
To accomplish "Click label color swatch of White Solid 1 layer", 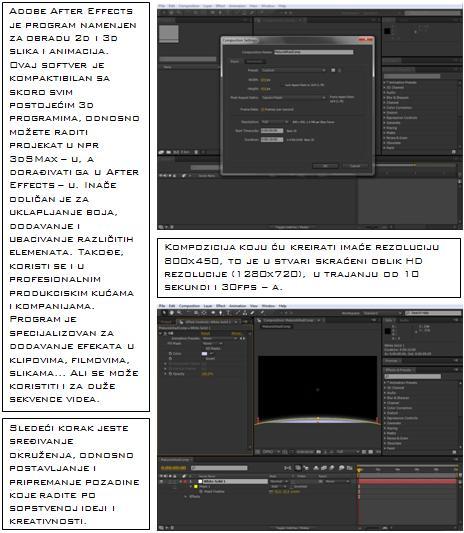I will (x=186, y=481).
